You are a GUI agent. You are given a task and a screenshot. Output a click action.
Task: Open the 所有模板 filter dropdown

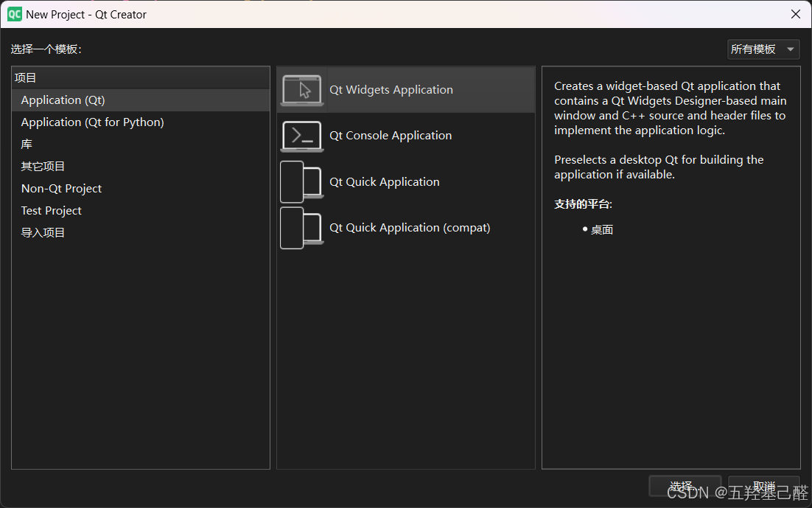pos(757,49)
